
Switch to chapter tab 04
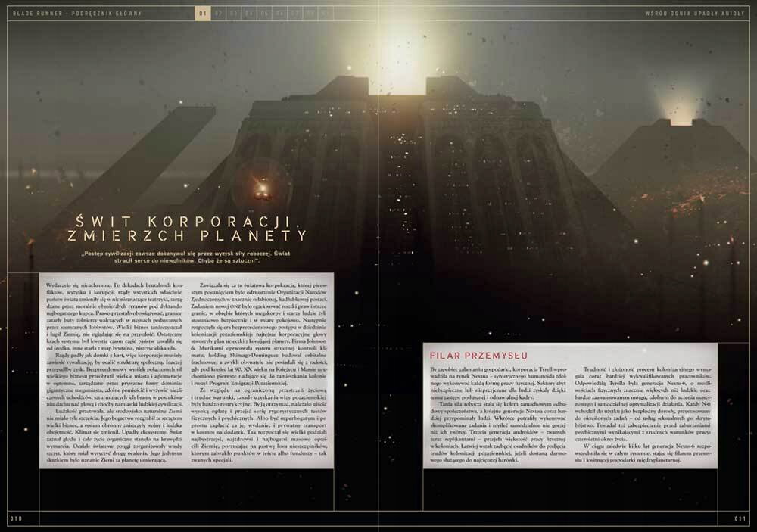click(x=248, y=14)
